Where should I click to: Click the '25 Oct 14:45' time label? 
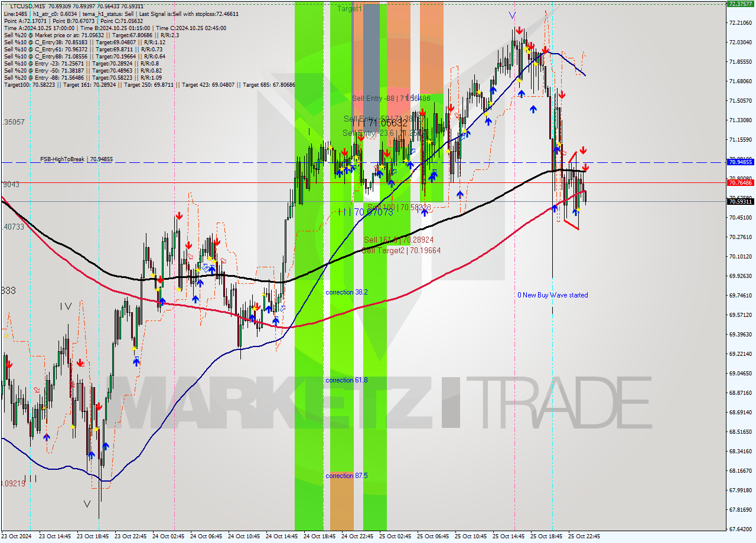pyautogui.click(x=509, y=537)
